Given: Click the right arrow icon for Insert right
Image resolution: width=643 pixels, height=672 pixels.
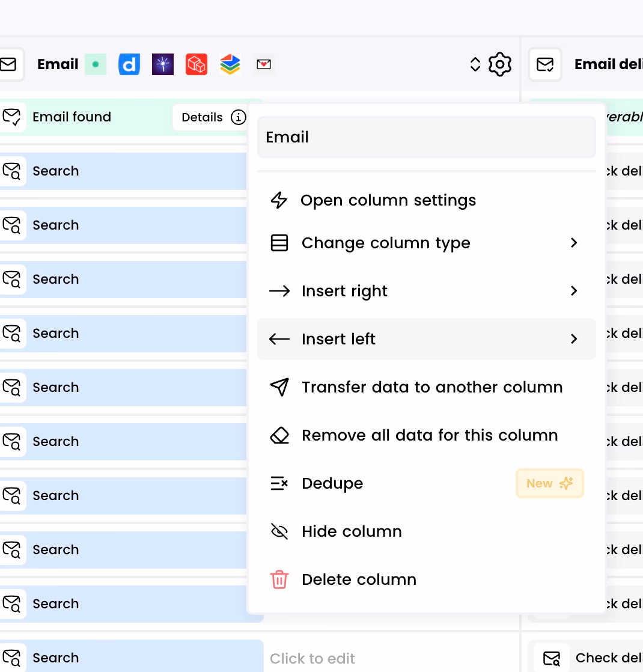Looking at the screenshot, I should (x=279, y=291).
